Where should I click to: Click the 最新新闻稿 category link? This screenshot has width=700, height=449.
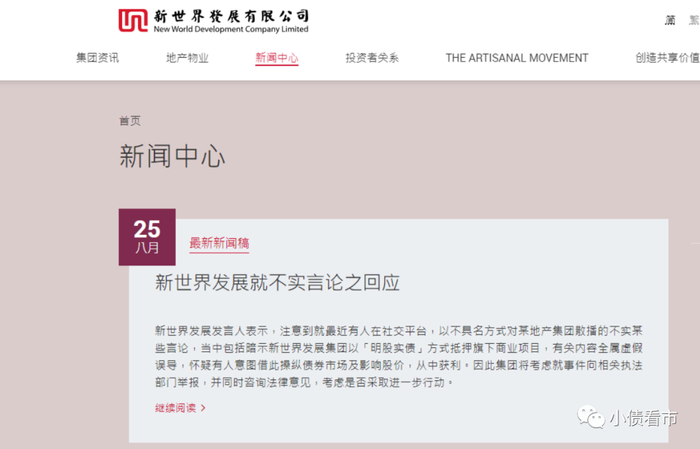coord(219,243)
